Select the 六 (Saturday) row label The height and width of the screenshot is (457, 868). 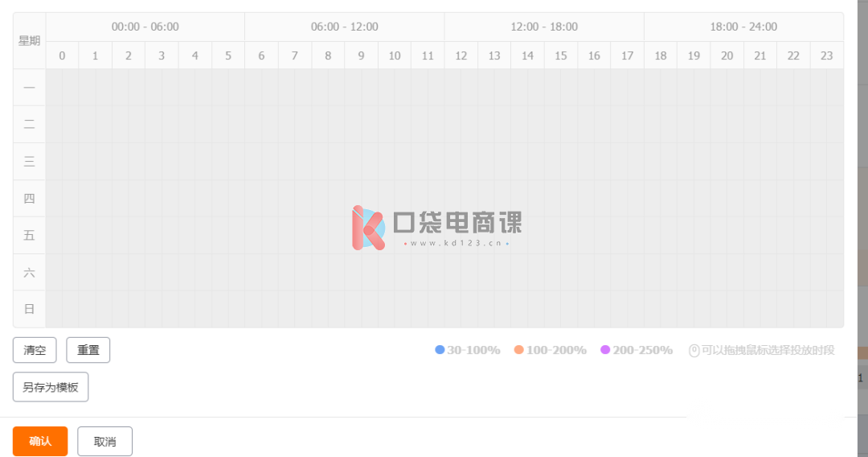[30, 272]
